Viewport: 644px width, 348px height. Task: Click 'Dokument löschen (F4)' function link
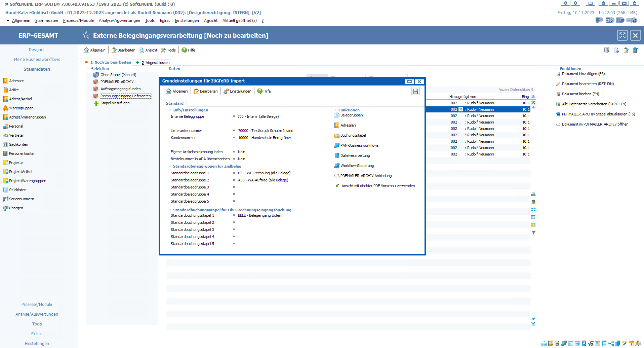point(580,94)
